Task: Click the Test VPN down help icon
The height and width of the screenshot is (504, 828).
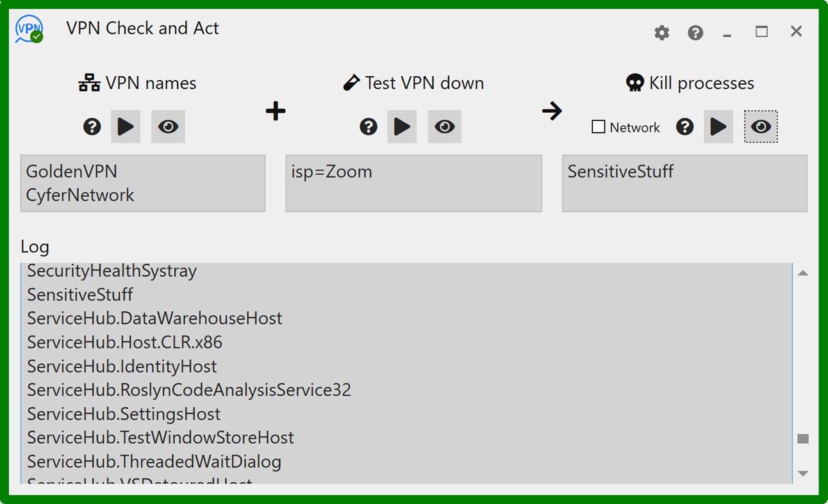Action: click(368, 127)
